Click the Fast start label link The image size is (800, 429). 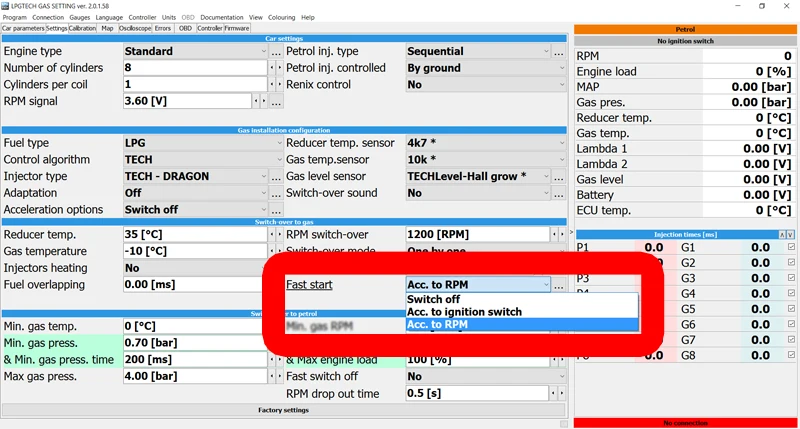(309, 285)
